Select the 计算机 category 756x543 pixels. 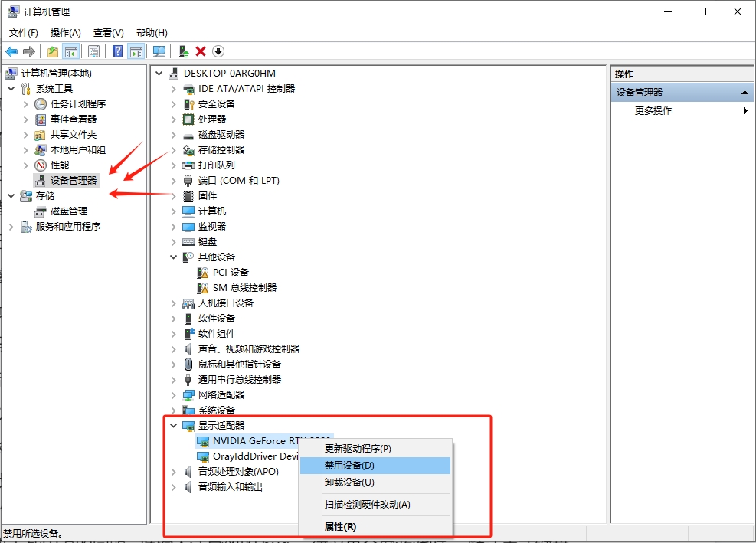pos(211,211)
